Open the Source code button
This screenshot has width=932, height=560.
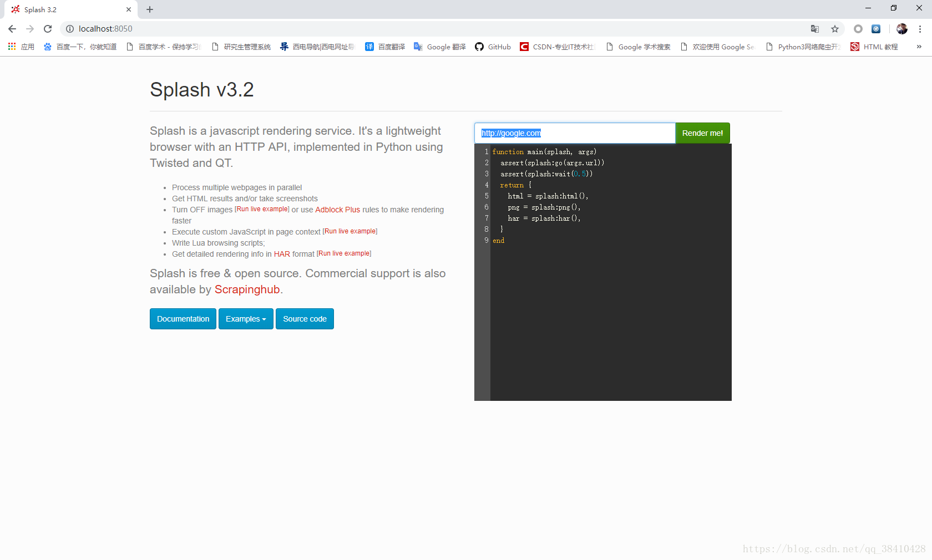click(305, 319)
